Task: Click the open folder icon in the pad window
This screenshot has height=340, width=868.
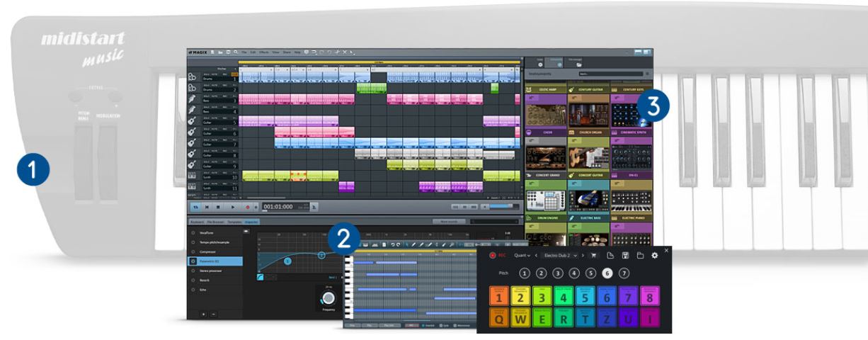Action: [x=640, y=256]
